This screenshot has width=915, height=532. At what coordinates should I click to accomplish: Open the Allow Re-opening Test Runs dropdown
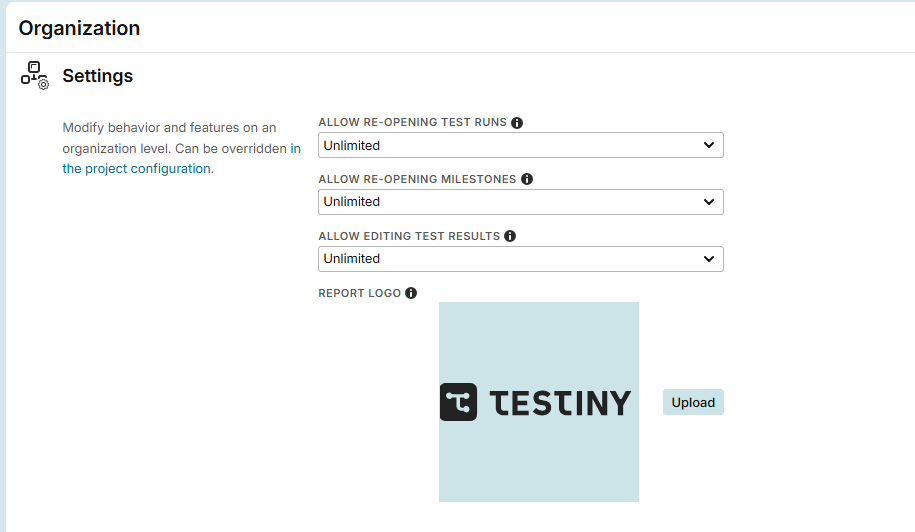tap(520, 145)
